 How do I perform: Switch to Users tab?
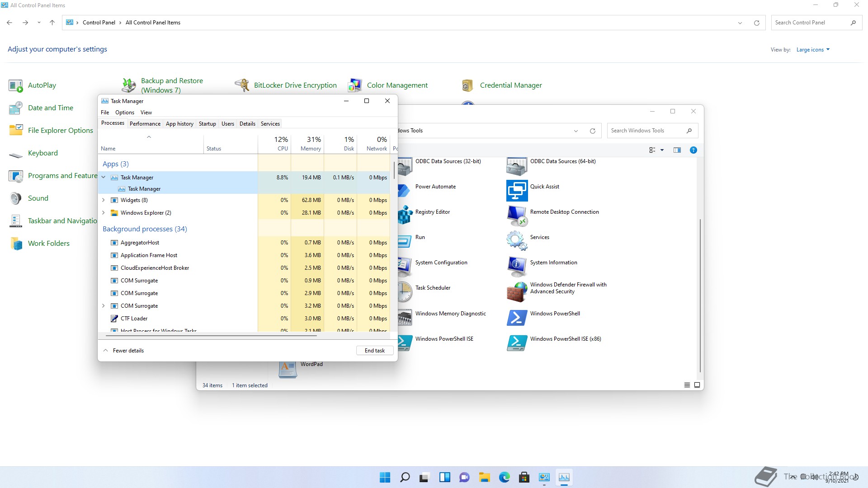point(228,124)
